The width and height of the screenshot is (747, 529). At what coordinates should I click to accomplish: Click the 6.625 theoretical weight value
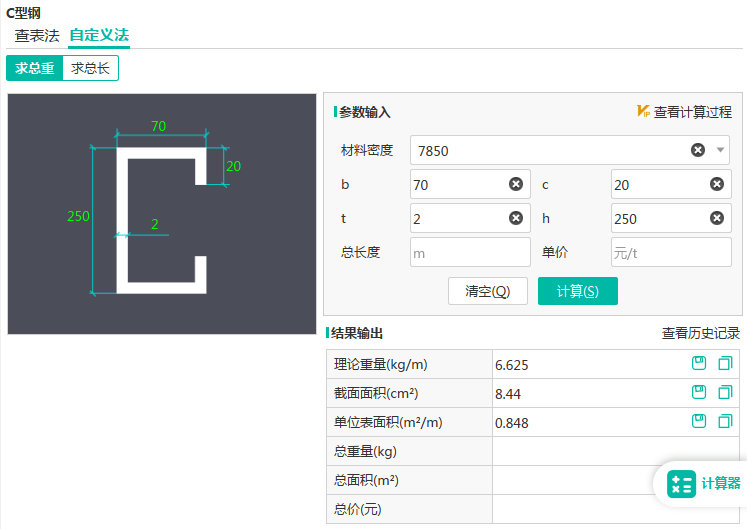512,365
